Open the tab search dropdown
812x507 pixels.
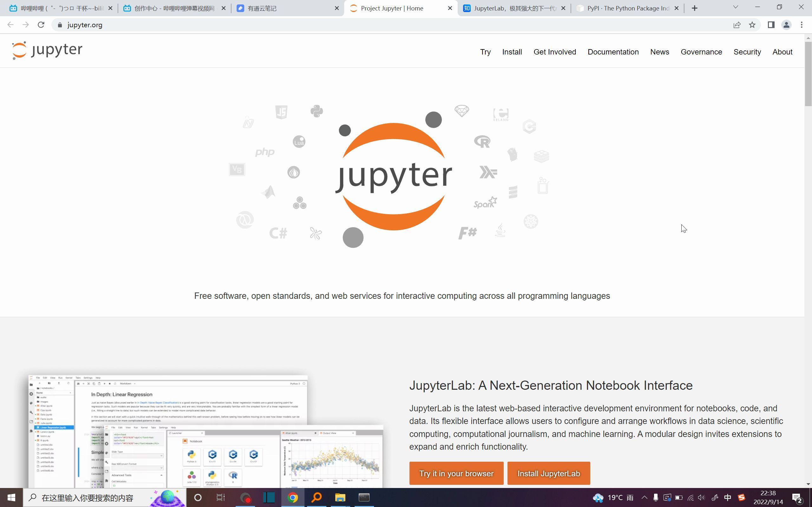coord(736,7)
